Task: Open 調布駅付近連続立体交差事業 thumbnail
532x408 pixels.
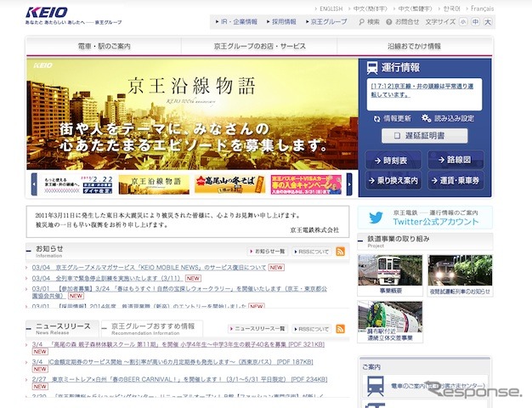Action: coord(390,322)
